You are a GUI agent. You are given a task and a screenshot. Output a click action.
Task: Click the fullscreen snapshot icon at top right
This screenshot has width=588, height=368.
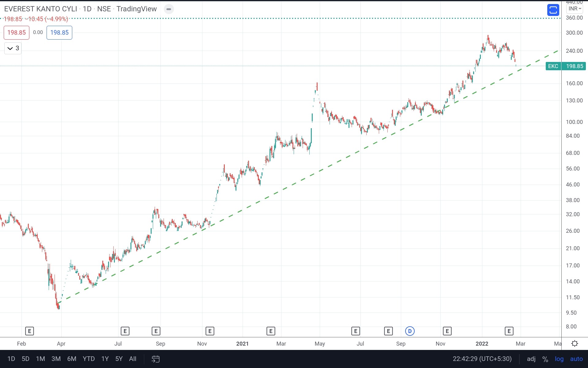tap(553, 10)
